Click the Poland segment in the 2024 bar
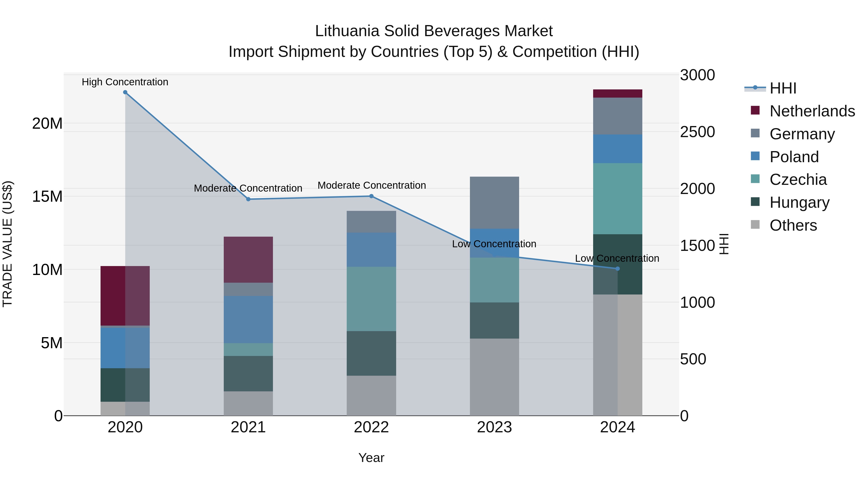868x488 pixels. pyautogui.click(x=618, y=149)
